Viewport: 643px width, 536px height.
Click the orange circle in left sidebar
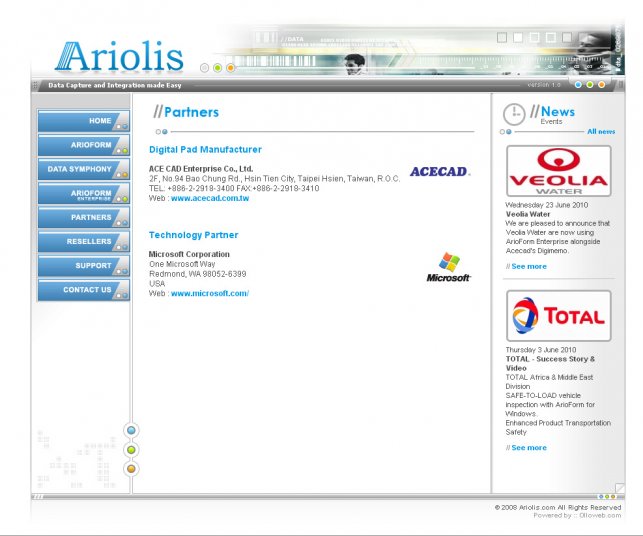click(x=131, y=468)
